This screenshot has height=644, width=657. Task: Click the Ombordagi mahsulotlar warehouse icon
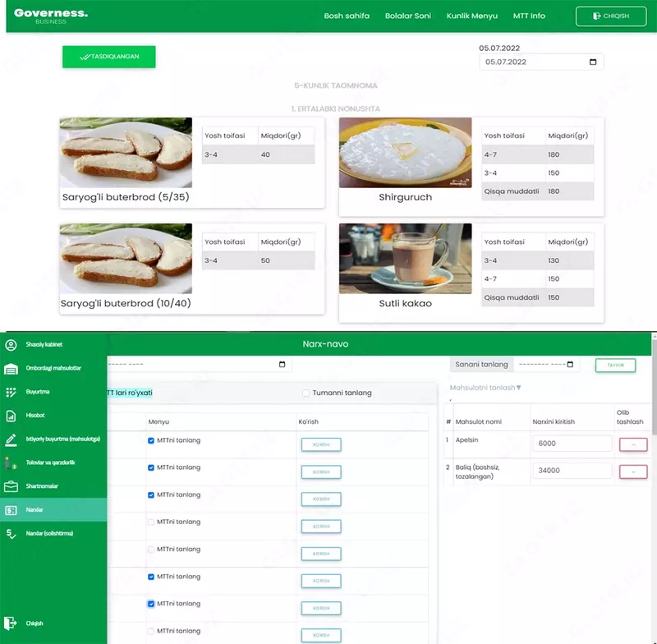click(x=11, y=369)
